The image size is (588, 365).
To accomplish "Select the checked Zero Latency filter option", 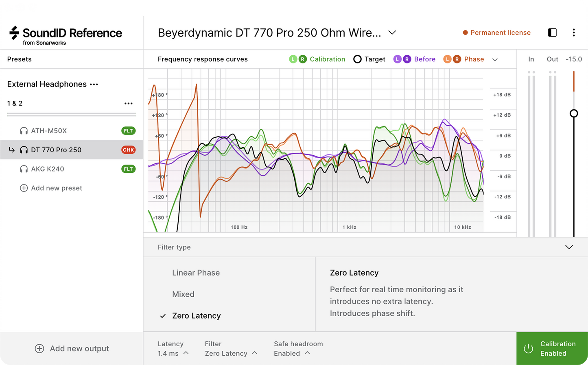I will click(196, 316).
